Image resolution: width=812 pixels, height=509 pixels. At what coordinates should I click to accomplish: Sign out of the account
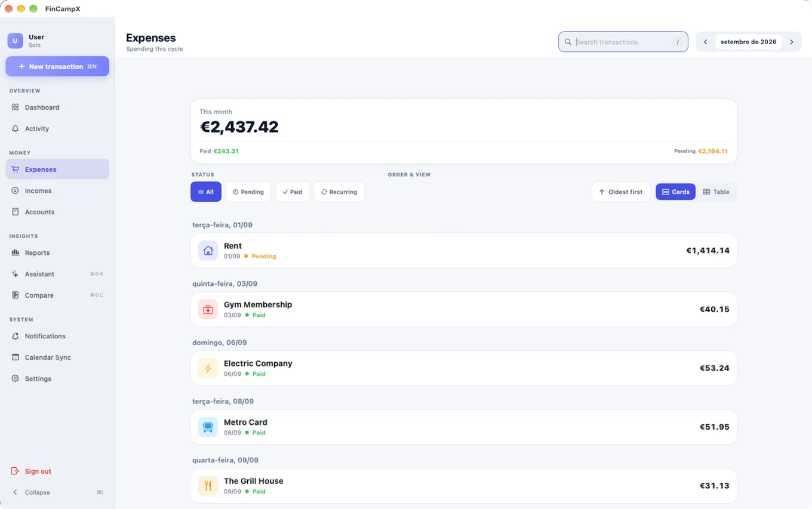point(57,471)
